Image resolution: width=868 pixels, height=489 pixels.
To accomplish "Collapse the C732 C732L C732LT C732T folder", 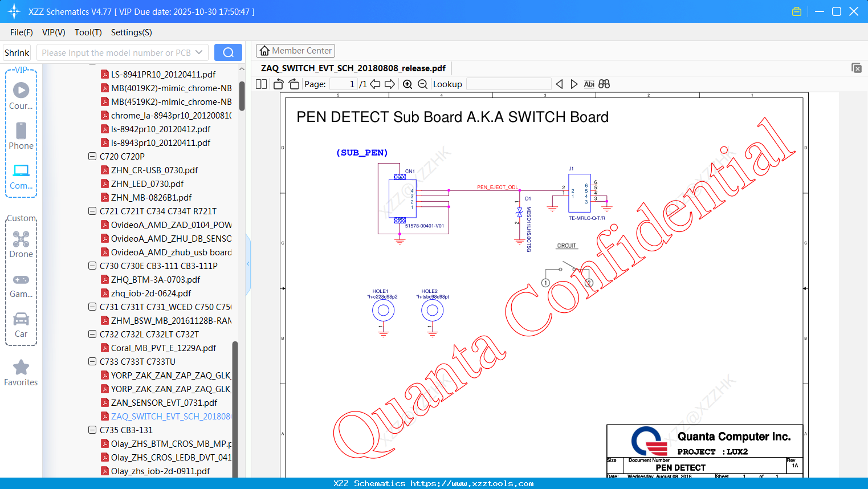I will (x=92, y=334).
